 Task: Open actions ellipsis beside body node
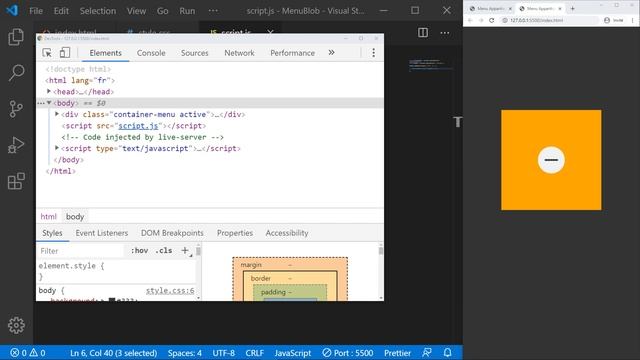40,103
